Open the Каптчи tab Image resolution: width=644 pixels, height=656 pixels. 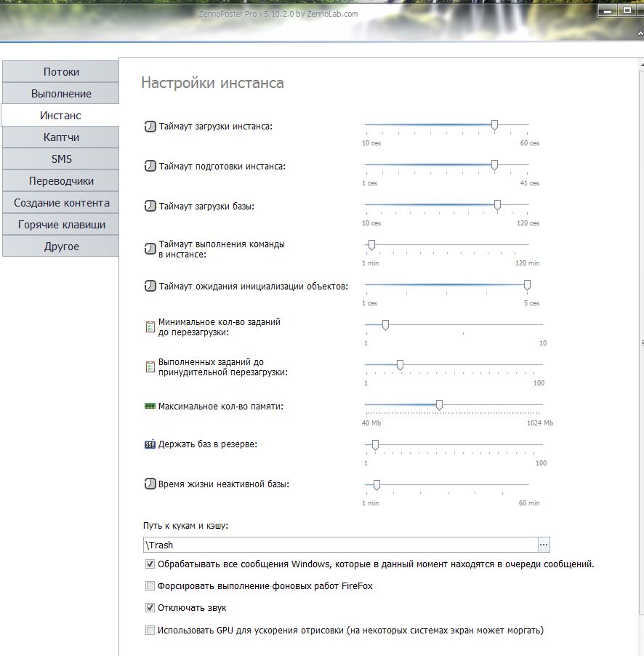[x=61, y=137]
